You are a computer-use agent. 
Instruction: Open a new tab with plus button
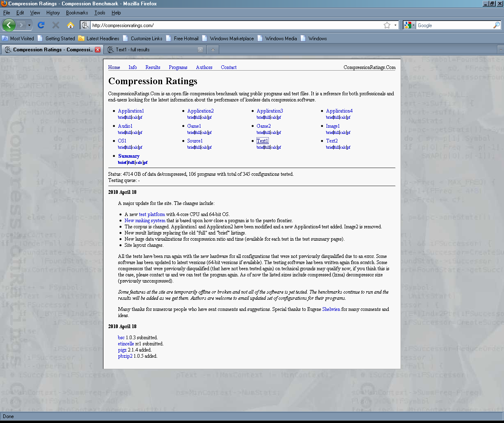(x=213, y=50)
